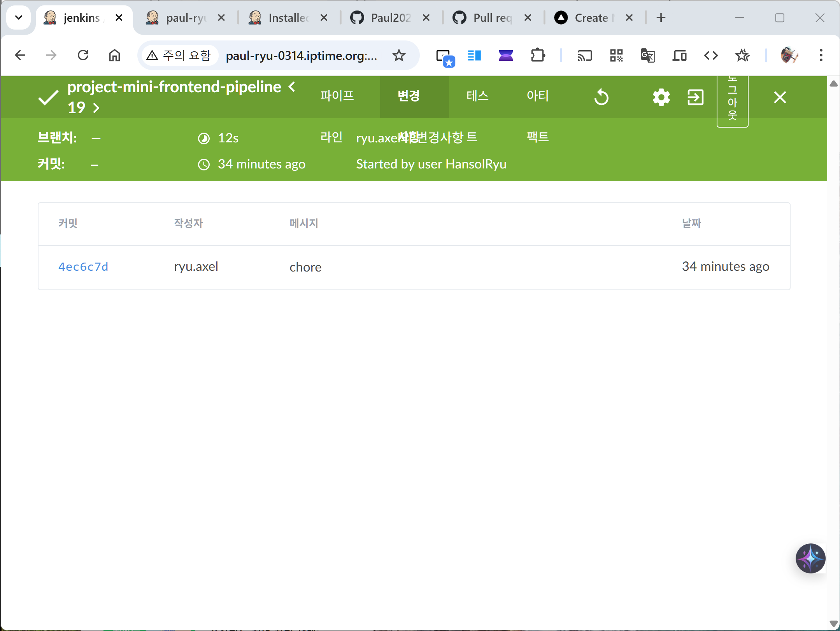Open the Chrome three-dot menu
840x631 pixels.
(821, 56)
